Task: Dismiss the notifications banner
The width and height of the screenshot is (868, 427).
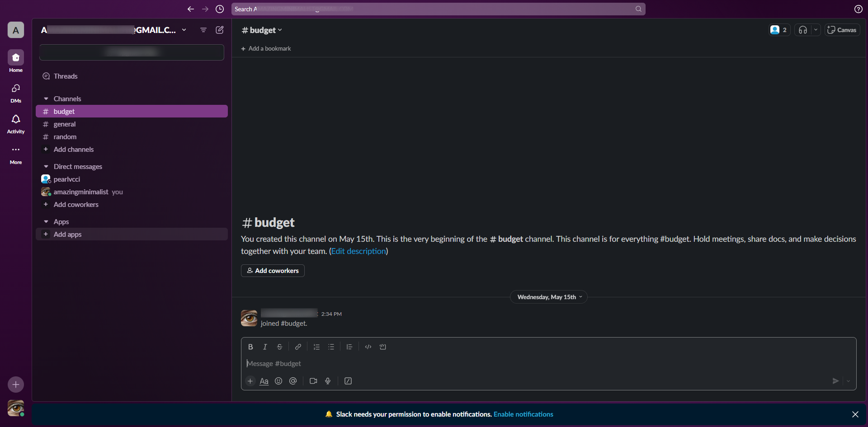Action: tap(855, 414)
